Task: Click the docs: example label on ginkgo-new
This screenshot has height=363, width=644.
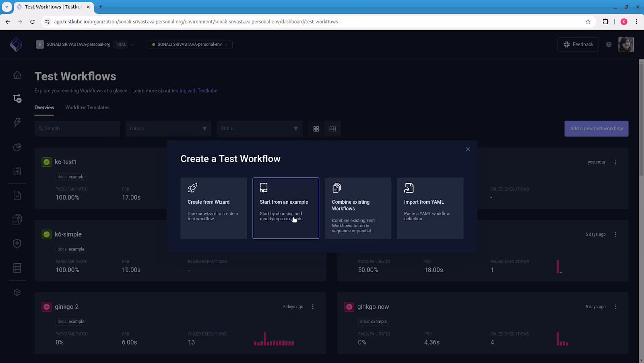Action: (x=374, y=322)
